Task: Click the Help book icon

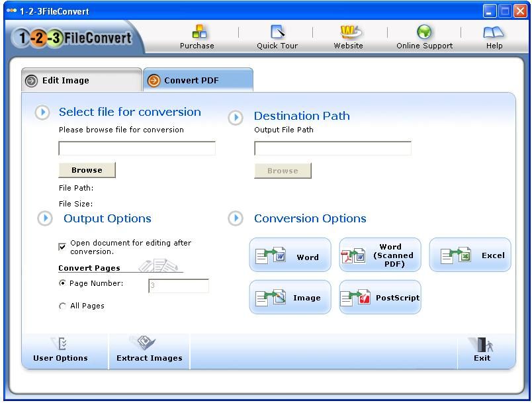Action: (x=494, y=32)
